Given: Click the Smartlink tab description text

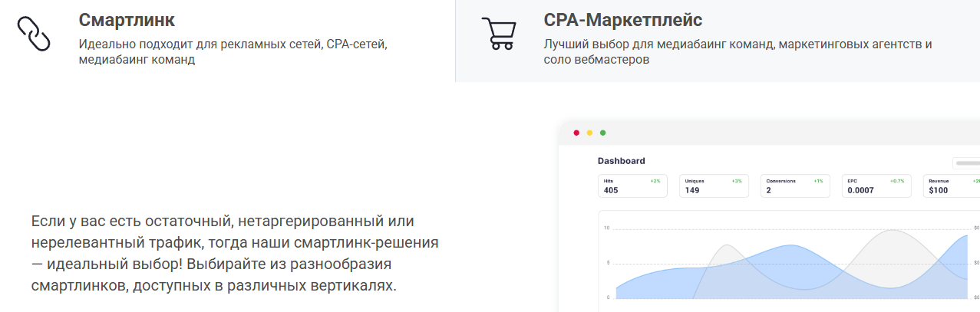Looking at the screenshot, I should [x=233, y=51].
